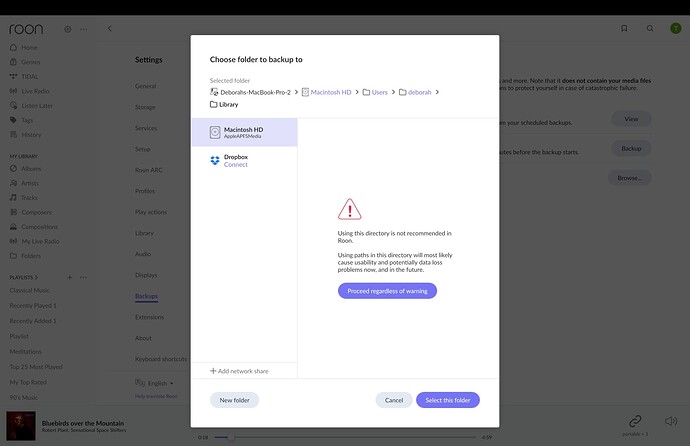This screenshot has width=690, height=446.
Task: Expand the PLAYLISTS header chevron
Action: 36,277
